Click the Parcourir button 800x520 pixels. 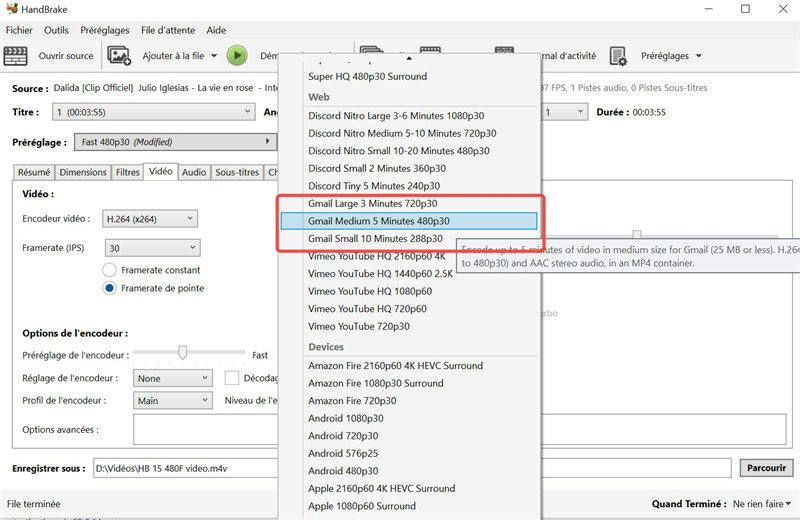point(766,468)
